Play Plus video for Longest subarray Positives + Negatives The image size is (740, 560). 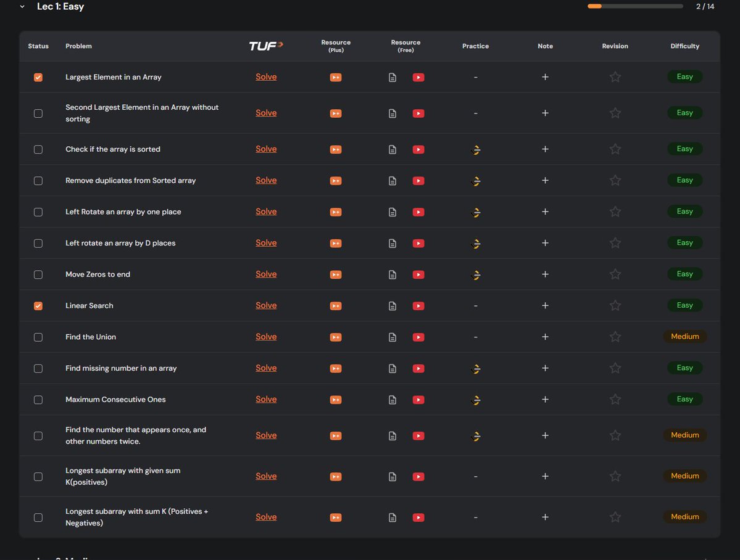coord(336,517)
